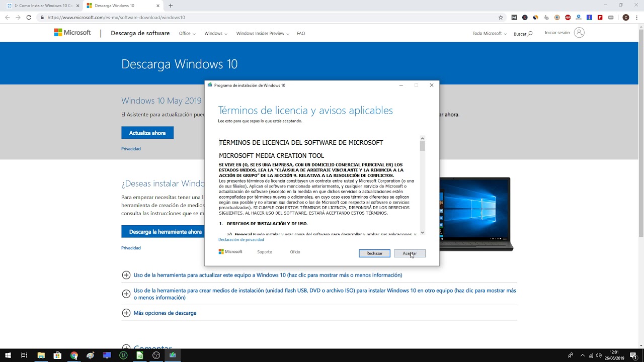644x362 pixels.
Task: Click Windows 10 Setup taskbar icon
Action: (x=173, y=355)
